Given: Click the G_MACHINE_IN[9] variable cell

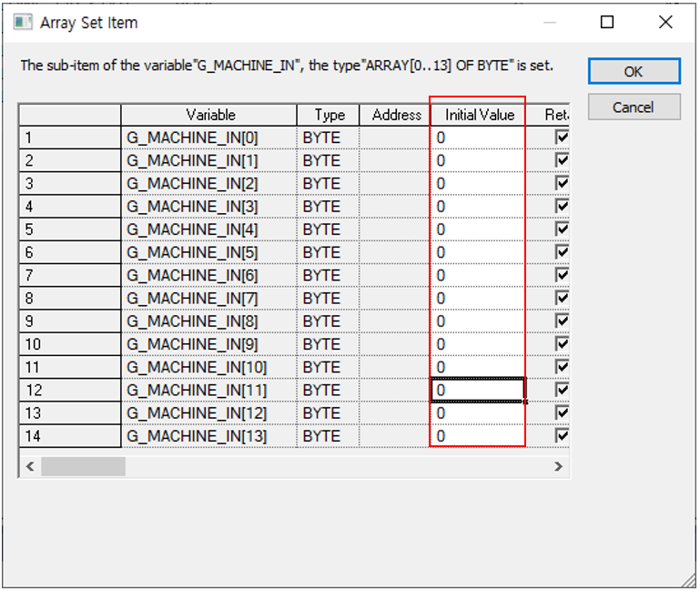Looking at the screenshot, I should (x=209, y=344).
